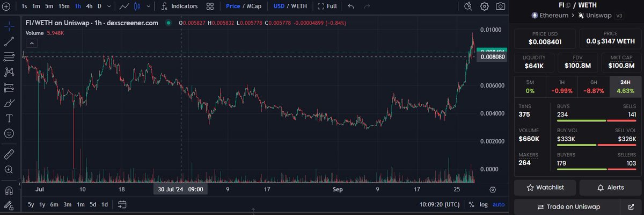Toggle percent scale mode

coord(471,204)
